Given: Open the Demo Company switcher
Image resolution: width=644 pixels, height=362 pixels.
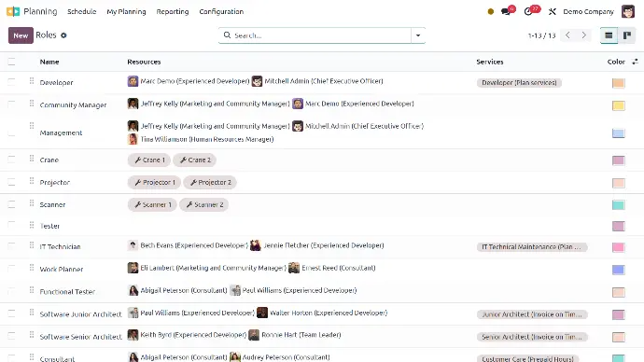Looking at the screenshot, I should [x=589, y=11].
